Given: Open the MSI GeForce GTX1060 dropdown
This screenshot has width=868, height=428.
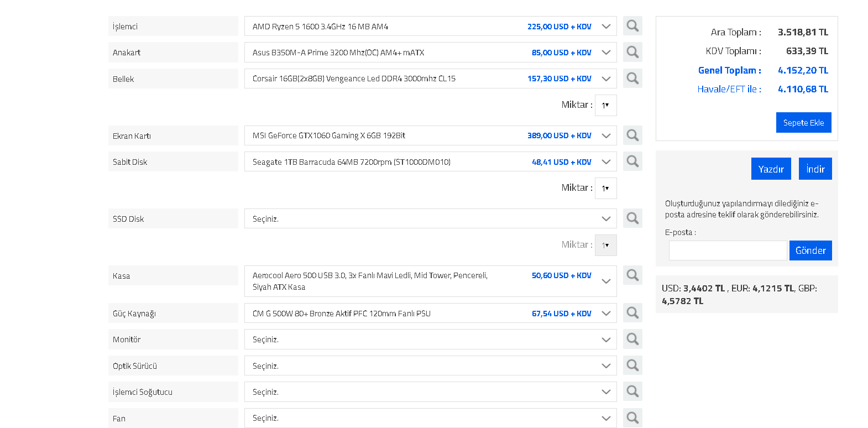Looking at the screenshot, I should 430,135.
